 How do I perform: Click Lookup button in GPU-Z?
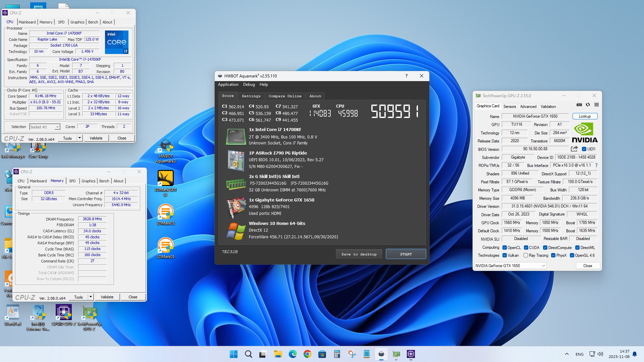(x=585, y=116)
